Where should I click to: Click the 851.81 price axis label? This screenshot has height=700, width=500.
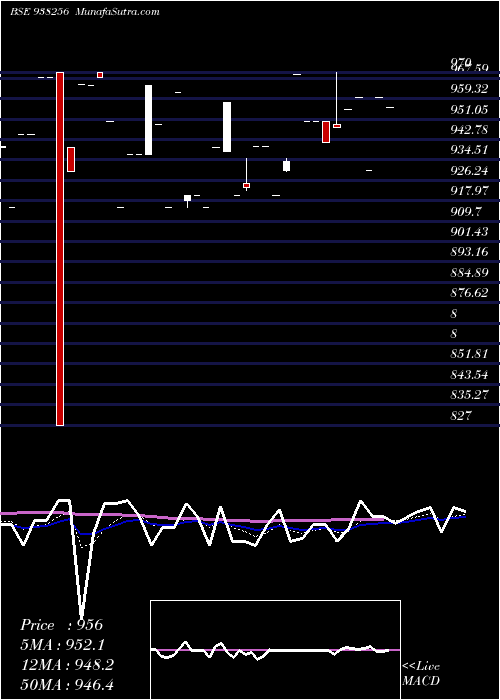[x=469, y=354]
